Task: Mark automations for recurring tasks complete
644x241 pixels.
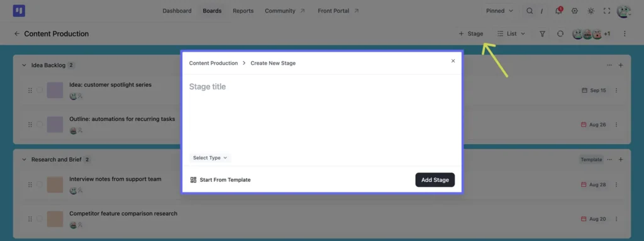Action: 40,124
